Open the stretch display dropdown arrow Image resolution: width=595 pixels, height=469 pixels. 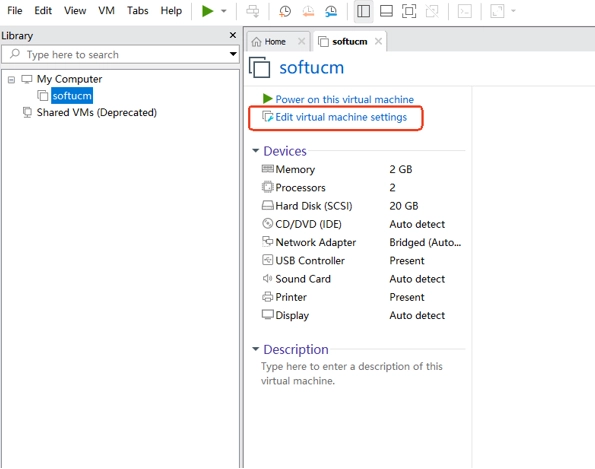513,11
